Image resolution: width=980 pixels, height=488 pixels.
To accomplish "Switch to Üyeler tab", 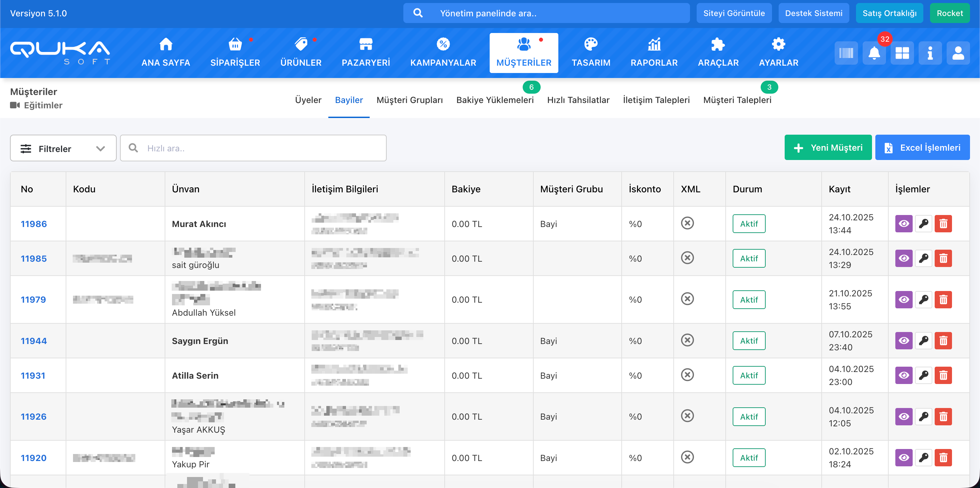I will click(x=308, y=100).
